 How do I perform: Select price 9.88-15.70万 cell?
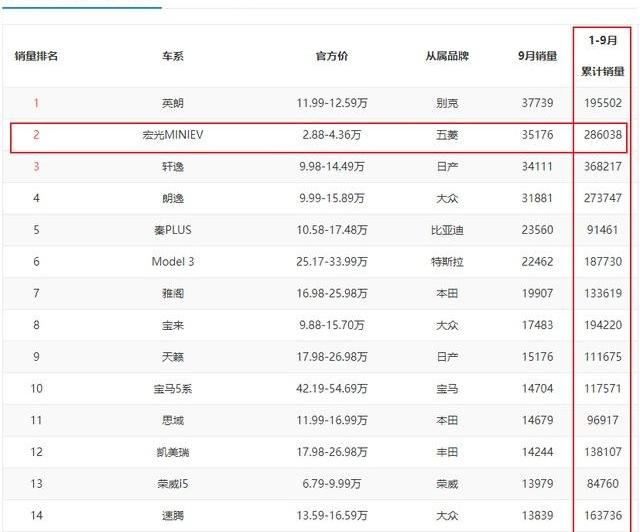[x=332, y=325]
